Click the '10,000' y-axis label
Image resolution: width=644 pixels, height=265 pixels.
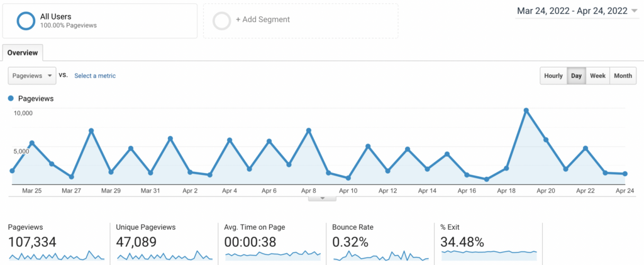click(x=23, y=113)
